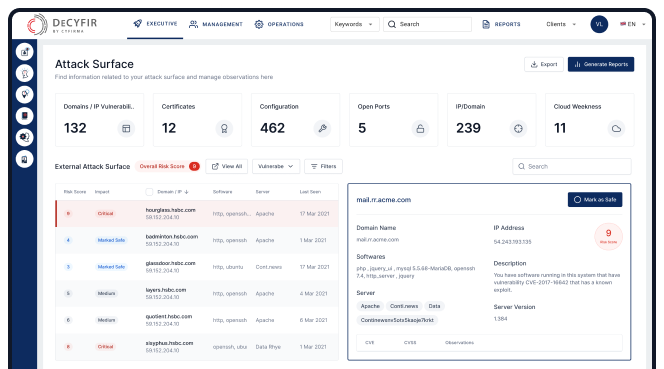The height and width of the screenshot is (369, 664).
Task: Open Reports from the top bar
Action: pos(501,24)
